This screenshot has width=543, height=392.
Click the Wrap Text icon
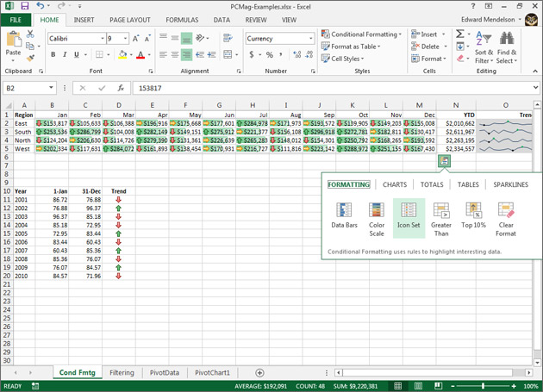pyautogui.click(x=228, y=38)
